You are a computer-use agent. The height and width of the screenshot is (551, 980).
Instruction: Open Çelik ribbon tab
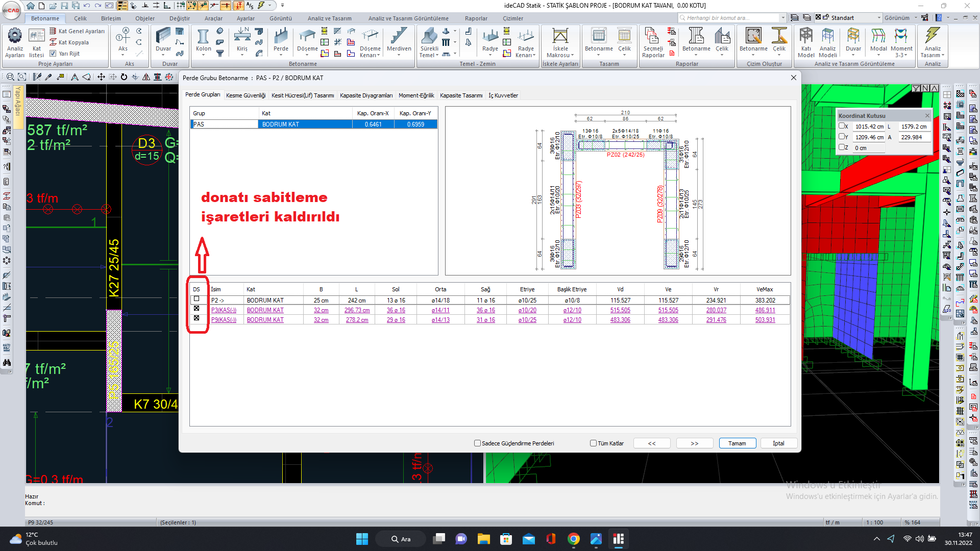click(x=80, y=18)
